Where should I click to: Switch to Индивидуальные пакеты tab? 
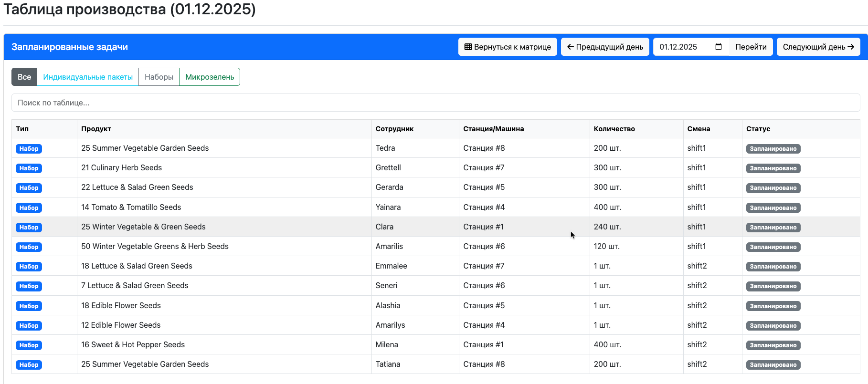click(x=88, y=77)
